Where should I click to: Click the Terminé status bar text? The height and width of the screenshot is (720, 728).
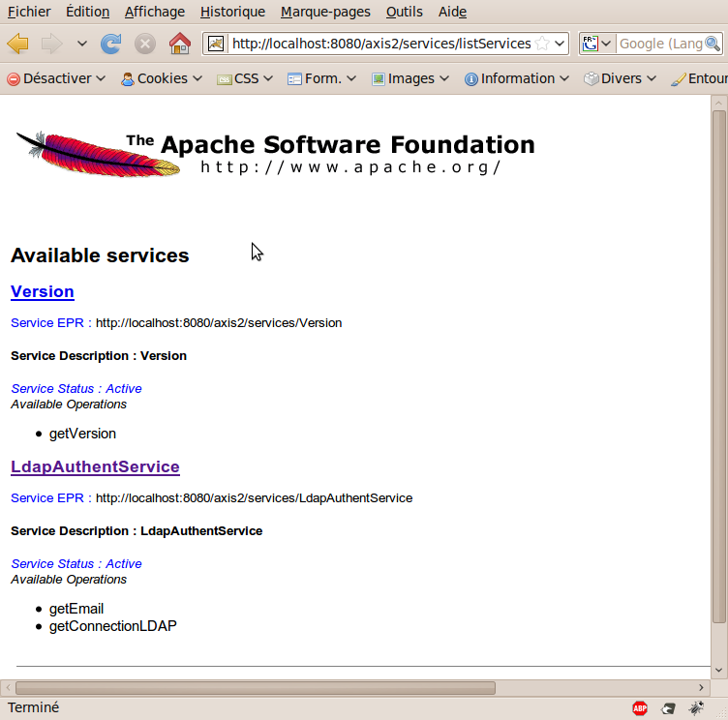[x=34, y=707]
